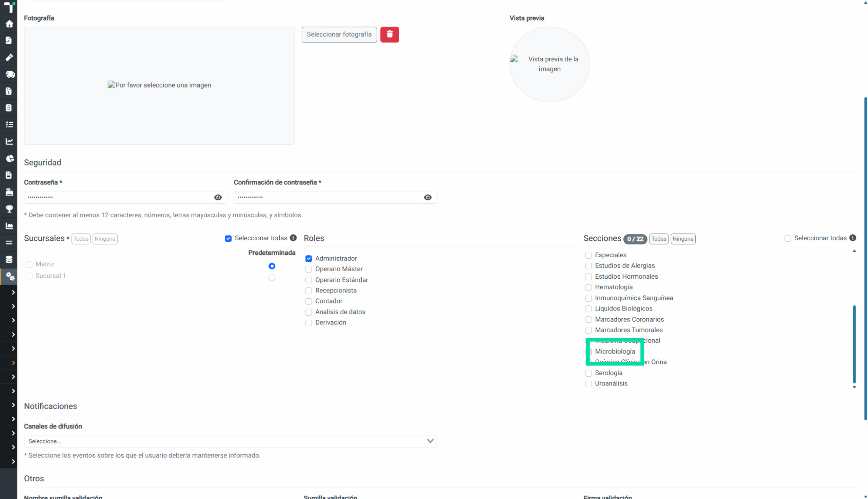
Task: Check the Marcadores Tumorales section
Action: pyautogui.click(x=588, y=330)
